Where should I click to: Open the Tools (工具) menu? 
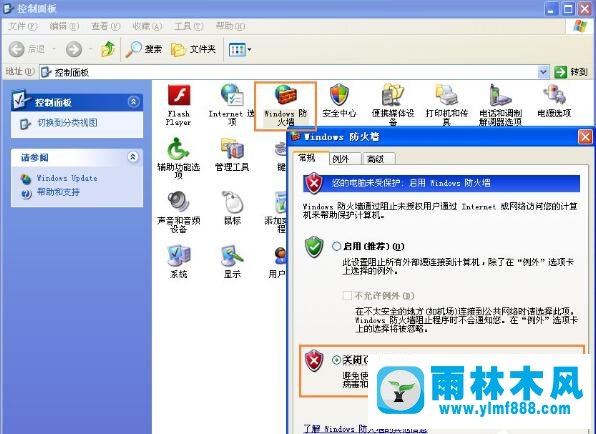(189, 26)
